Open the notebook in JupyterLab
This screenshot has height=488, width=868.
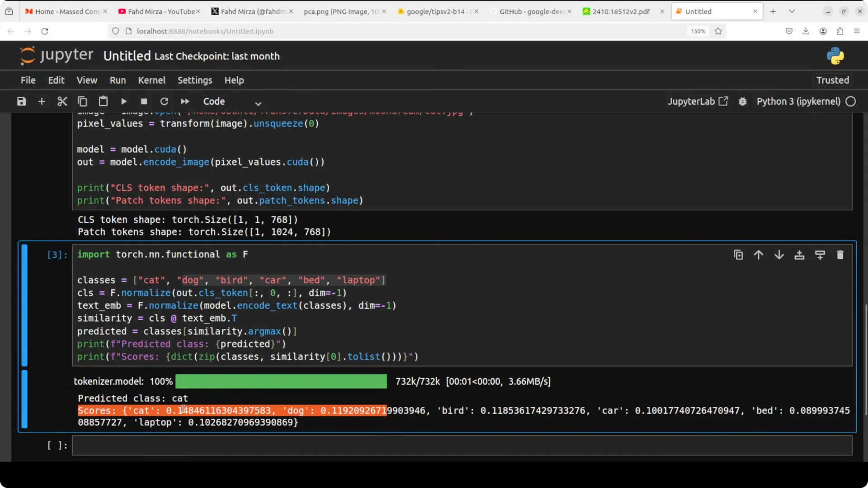pos(698,101)
